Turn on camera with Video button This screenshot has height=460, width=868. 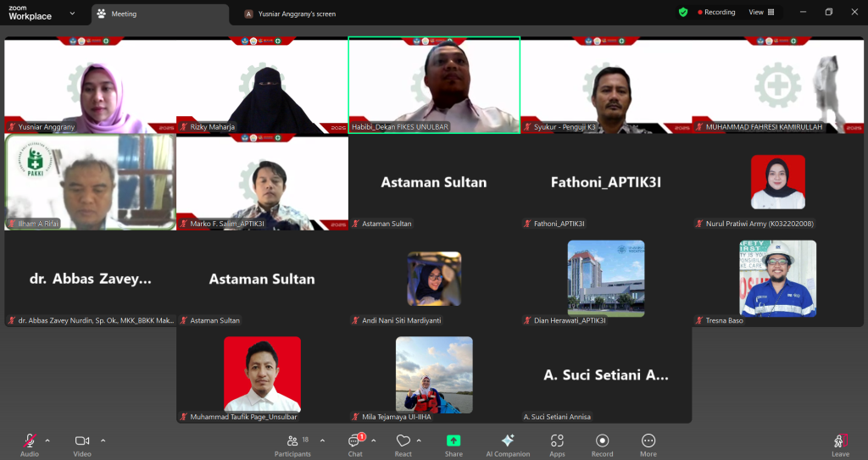[x=82, y=441]
